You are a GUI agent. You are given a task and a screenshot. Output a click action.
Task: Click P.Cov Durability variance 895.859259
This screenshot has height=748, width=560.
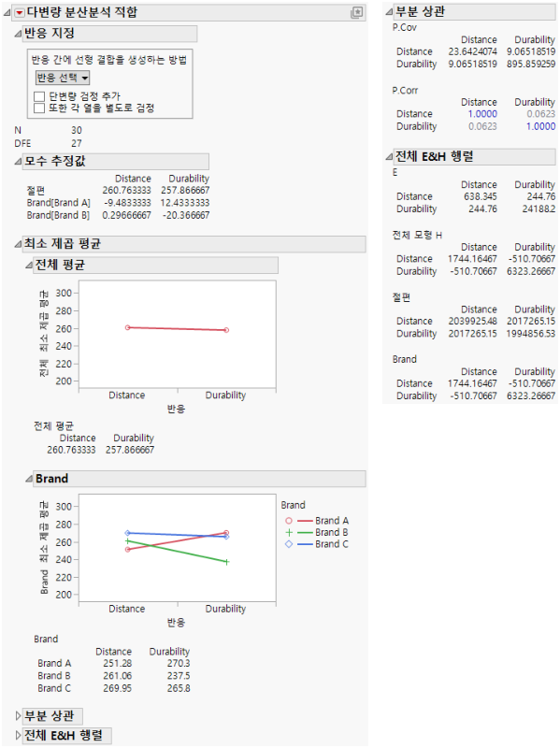[x=531, y=64]
